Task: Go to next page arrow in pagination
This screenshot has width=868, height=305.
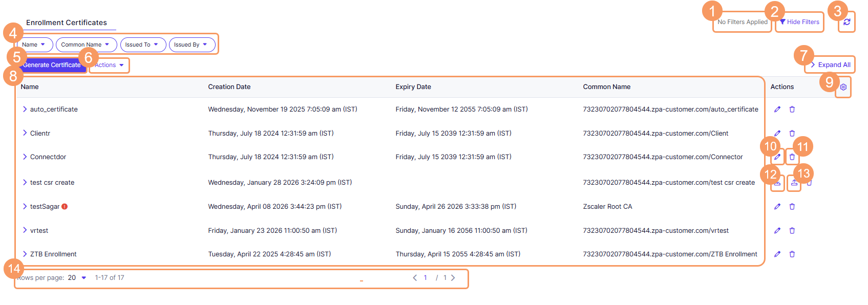Action: 453,278
